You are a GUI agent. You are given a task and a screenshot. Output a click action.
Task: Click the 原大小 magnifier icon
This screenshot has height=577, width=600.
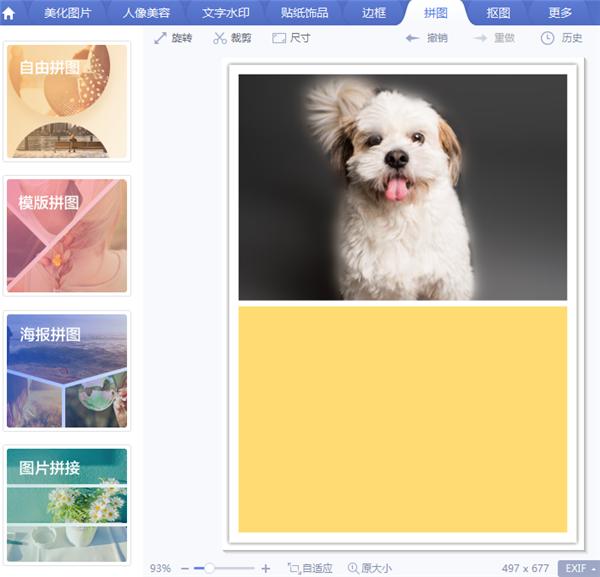[353, 568]
